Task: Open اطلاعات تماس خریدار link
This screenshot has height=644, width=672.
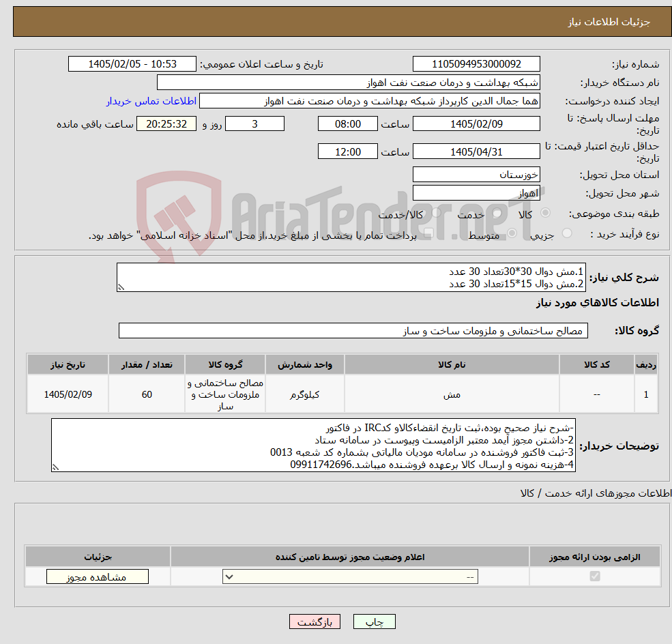Action: tap(151, 101)
